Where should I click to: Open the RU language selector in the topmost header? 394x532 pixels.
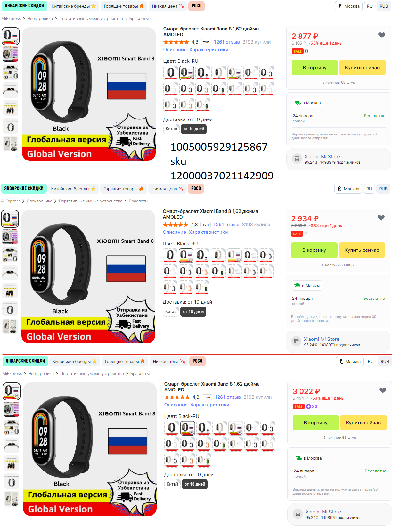click(370, 6)
